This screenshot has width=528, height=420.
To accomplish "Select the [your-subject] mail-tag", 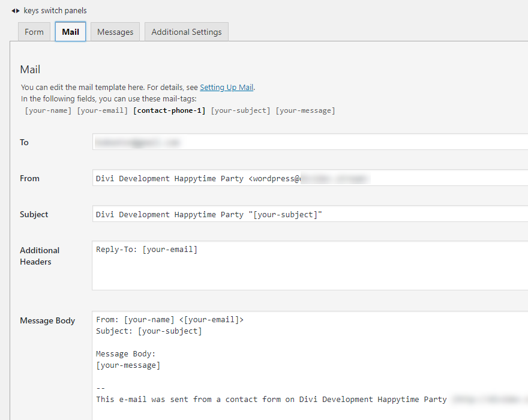I will coord(241,110).
